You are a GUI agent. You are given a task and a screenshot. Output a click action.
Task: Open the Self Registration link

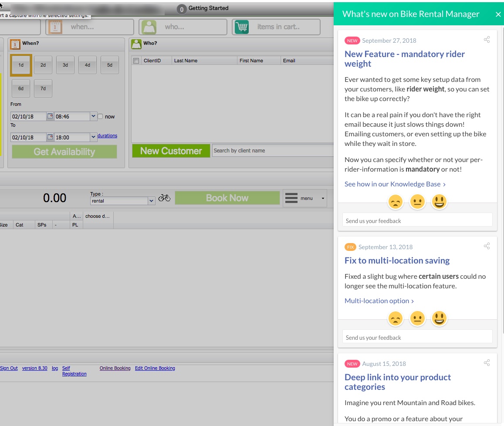[x=74, y=371]
